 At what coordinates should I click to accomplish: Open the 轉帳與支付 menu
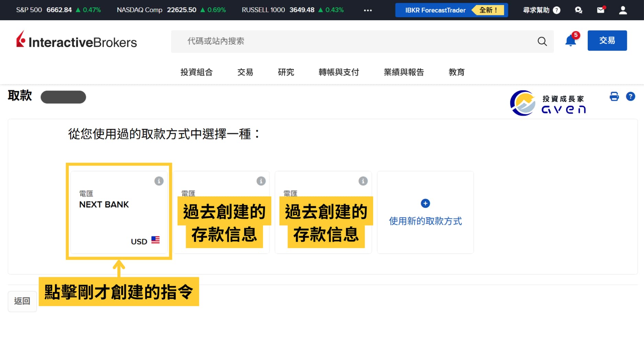339,72
